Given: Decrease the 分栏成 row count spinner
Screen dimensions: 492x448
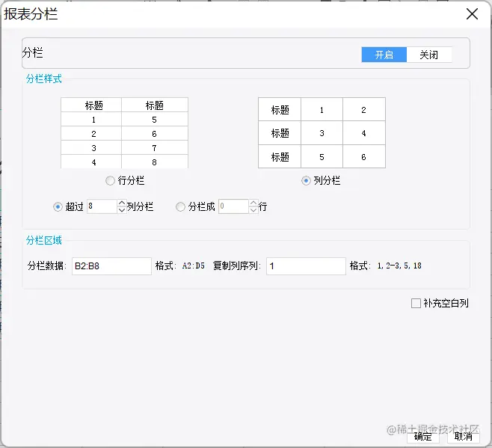Looking at the screenshot, I should pyautogui.click(x=253, y=210).
